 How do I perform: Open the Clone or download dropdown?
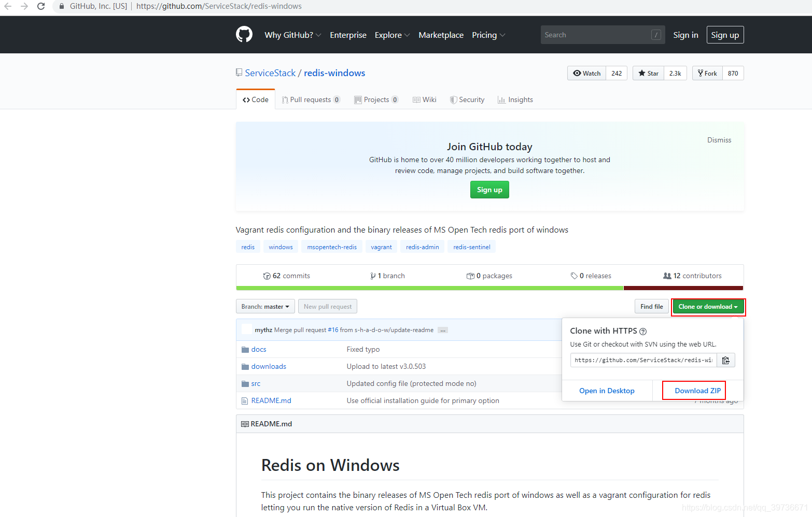pos(708,307)
